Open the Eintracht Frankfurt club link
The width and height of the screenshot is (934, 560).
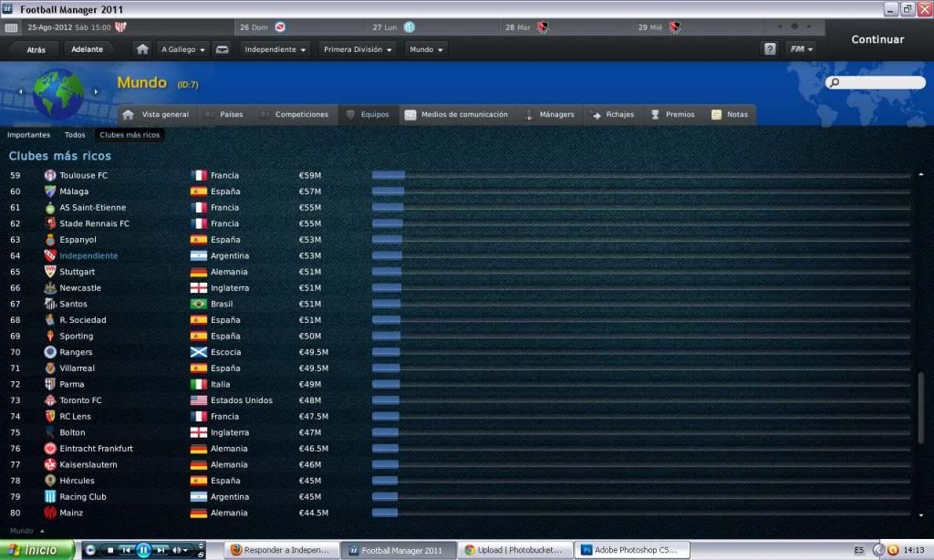click(x=97, y=449)
